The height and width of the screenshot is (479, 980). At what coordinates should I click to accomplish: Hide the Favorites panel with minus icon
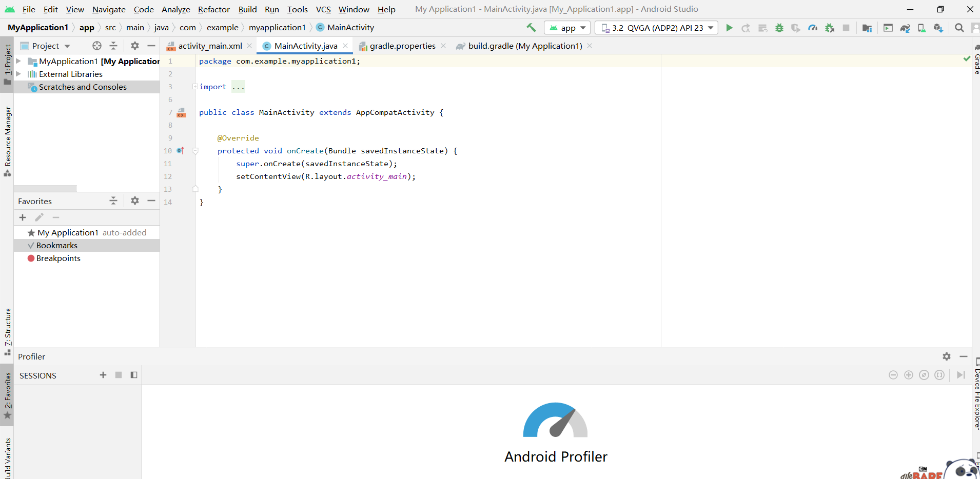pos(151,201)
